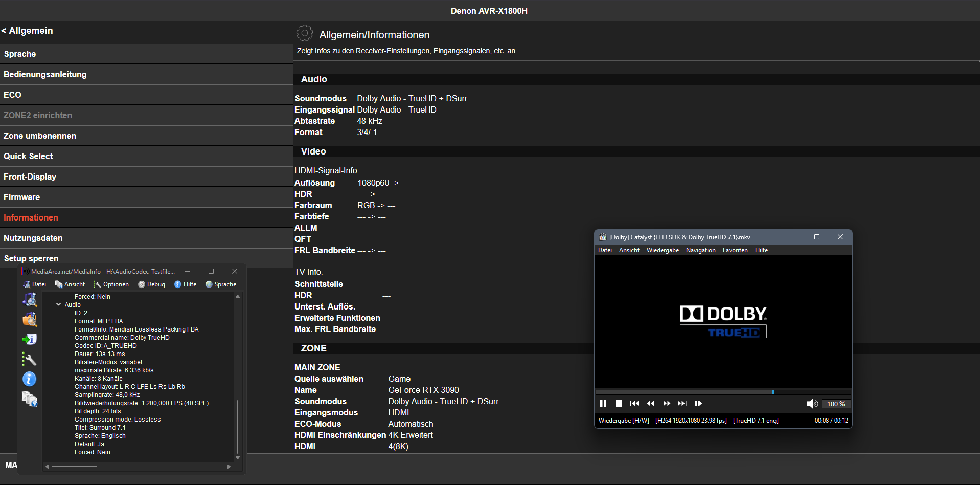Screen dimensions: 980x485
Task: Open the Quick Select settings page
Action: [28, 156]
